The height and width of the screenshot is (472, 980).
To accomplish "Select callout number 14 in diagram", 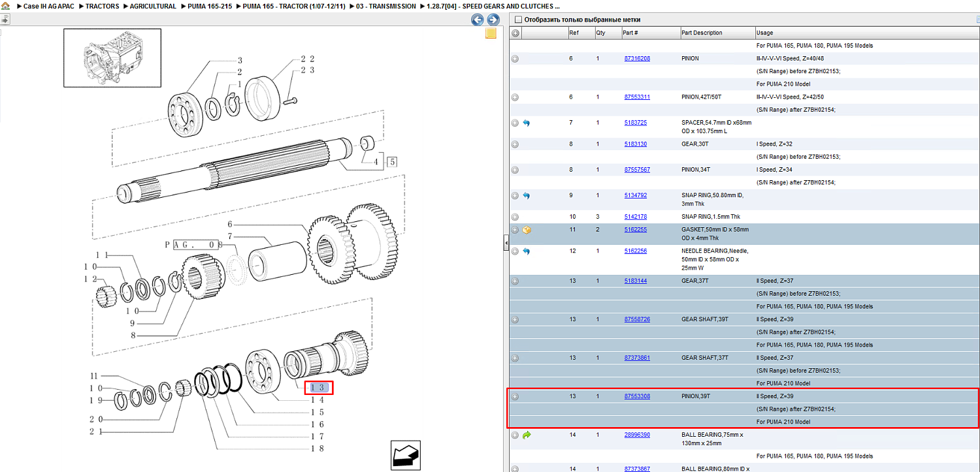I will point(318,400).
